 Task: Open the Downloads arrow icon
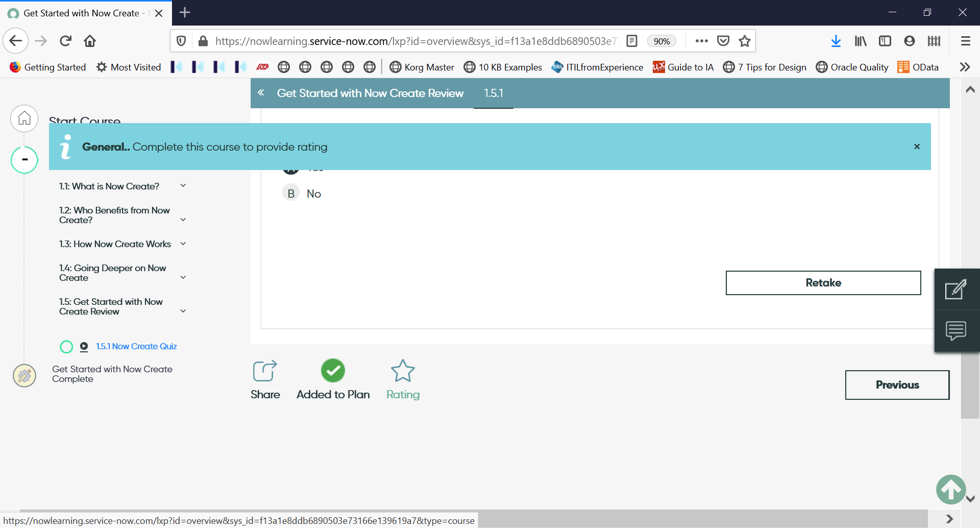(x=836, y=41)
